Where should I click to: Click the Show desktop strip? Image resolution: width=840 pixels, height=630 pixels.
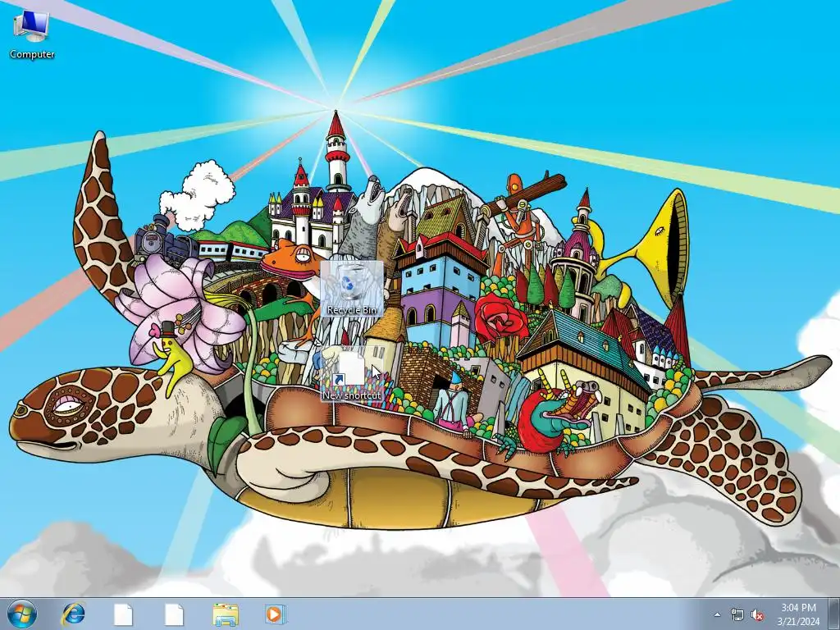click(834, 614)
